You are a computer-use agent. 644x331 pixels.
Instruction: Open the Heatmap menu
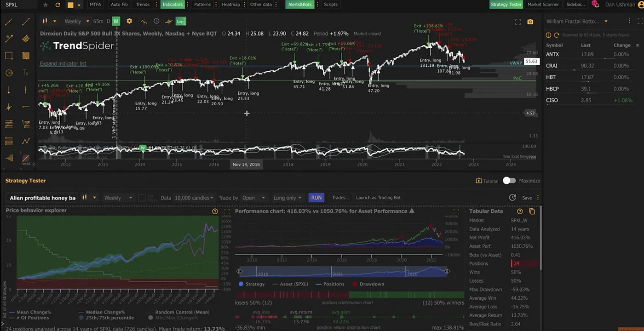click(x=231, y=5)
